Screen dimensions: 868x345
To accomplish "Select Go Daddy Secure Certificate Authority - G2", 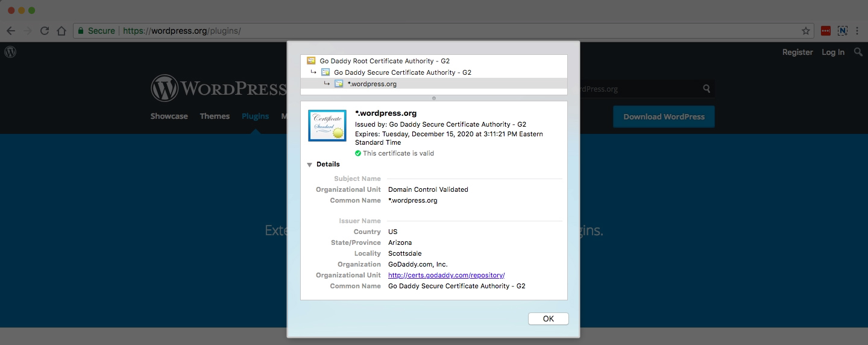I will point(402,72).
